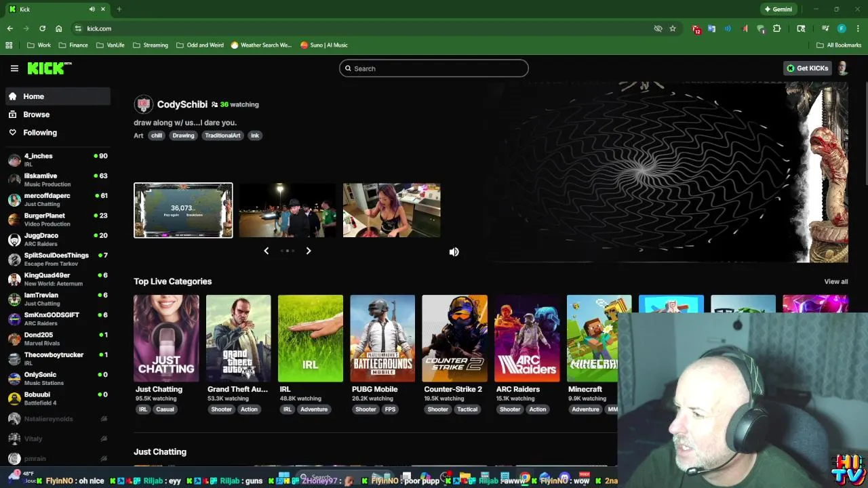Open the Chrome profile F avatar

842,28
